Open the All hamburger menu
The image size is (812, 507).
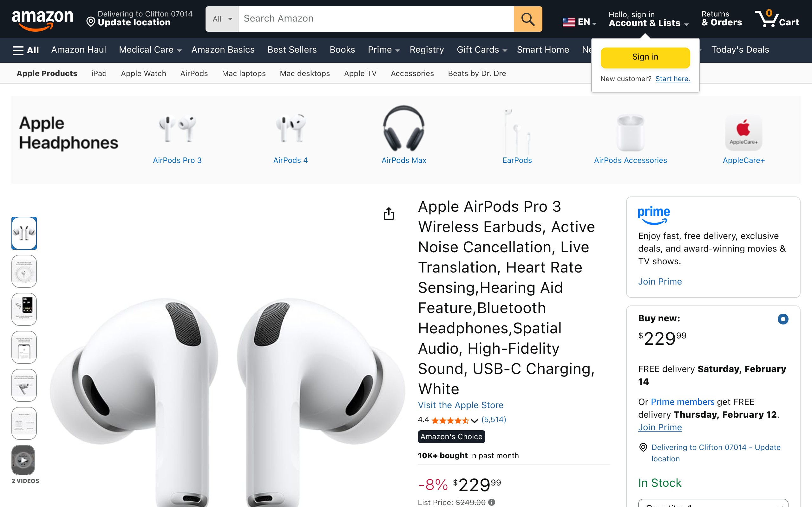click(x=25, y=50)
